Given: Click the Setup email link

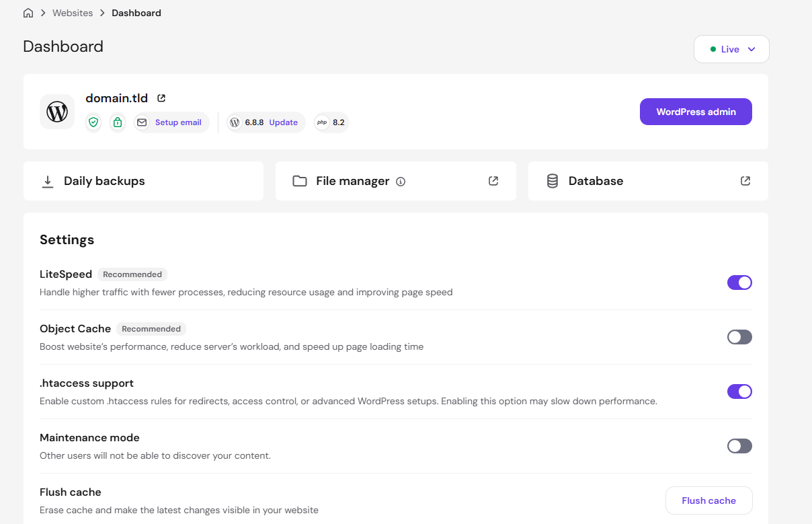Looking at the screenshot, I should (x=178, y=122).
